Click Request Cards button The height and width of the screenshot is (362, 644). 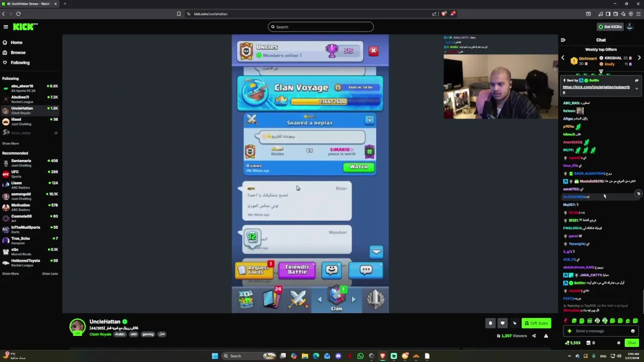[x=254, y=270]
